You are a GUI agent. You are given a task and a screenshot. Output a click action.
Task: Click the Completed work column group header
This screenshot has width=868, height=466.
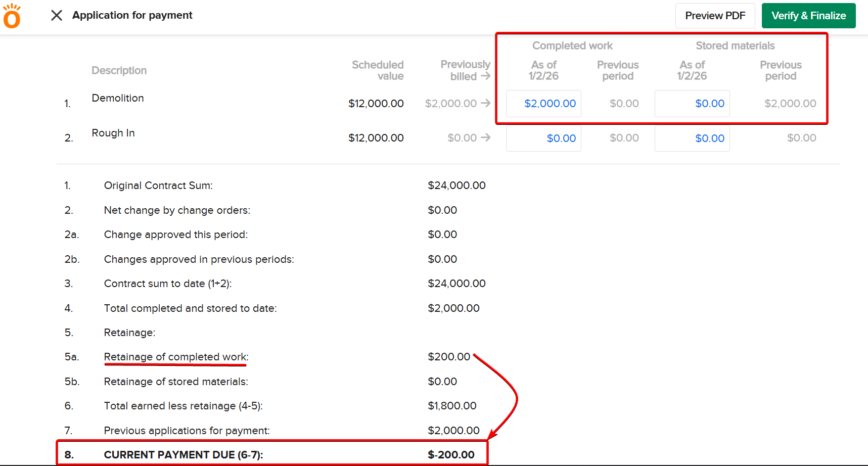tap(572, 46)
